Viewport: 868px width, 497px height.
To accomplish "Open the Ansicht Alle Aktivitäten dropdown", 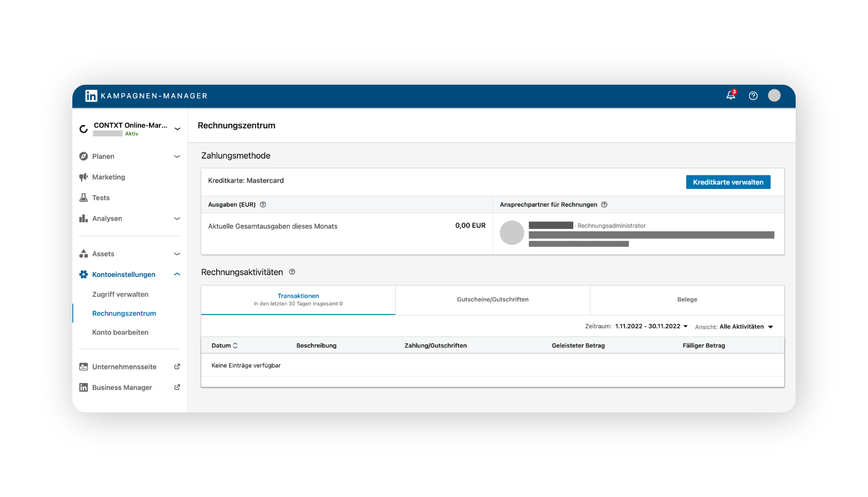I will (x=746, y=327).
